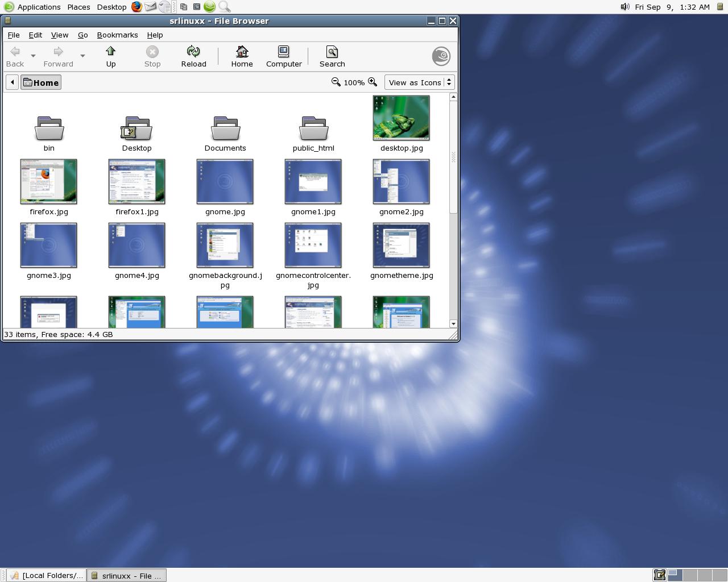
Task: Toggle the show desktop button in bottom panel
Action: (x=659, y=575)
